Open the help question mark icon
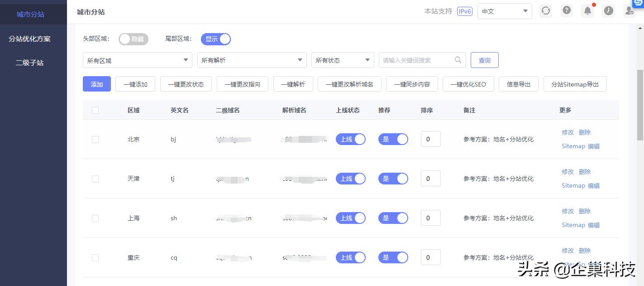This screenshot has height=286, width=644. coord(566,10)
